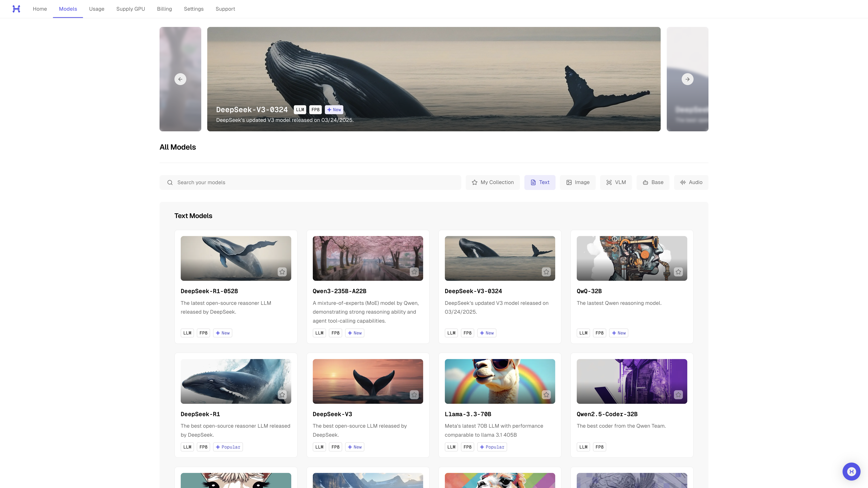Advance carousel with next arrow
Screen dimensions: 868x488
tap(687, 79)
